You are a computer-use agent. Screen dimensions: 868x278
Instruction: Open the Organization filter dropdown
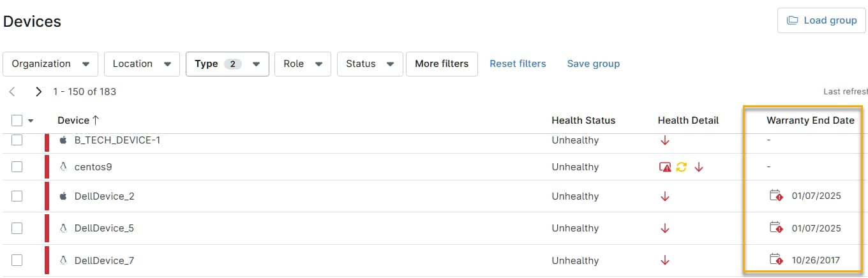click(x=50, y=64)
